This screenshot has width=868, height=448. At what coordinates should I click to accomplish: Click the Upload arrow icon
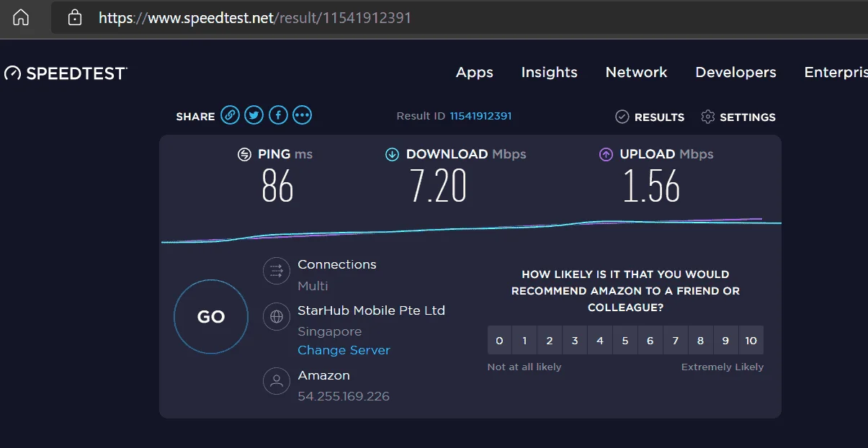607,154
